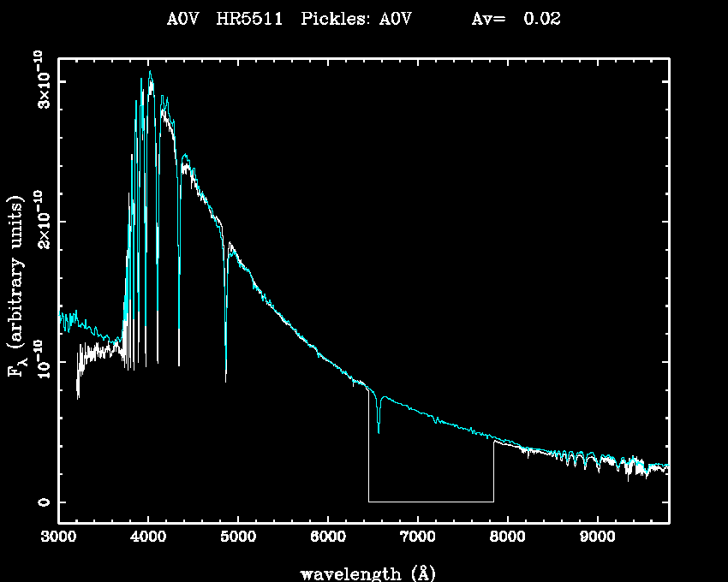Click the 6000 tick label on x-axis
728x582 pixels.
coord(327,538)
